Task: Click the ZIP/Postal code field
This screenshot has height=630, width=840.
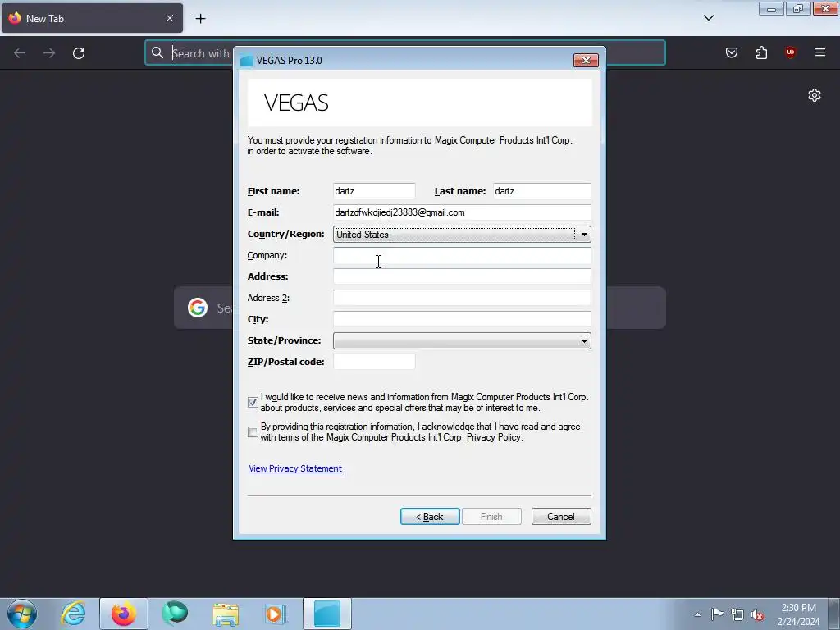Action: pos(374,362)
